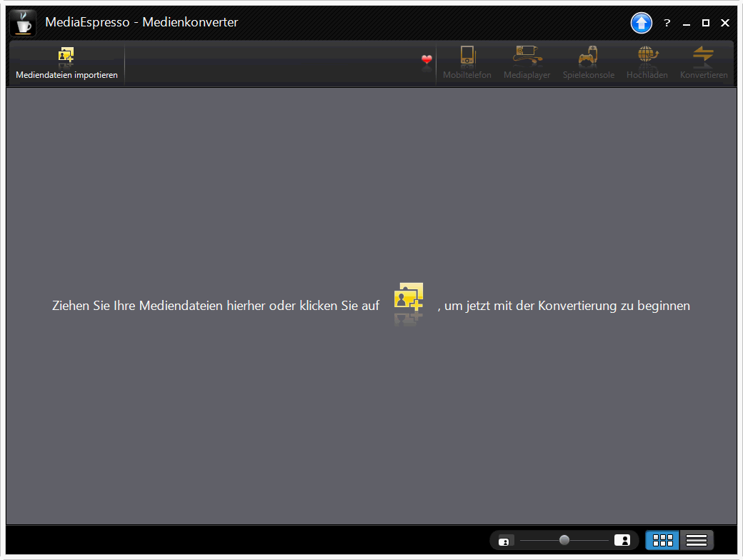Switch to list detail view
The image size is (743, 560).
697,540
